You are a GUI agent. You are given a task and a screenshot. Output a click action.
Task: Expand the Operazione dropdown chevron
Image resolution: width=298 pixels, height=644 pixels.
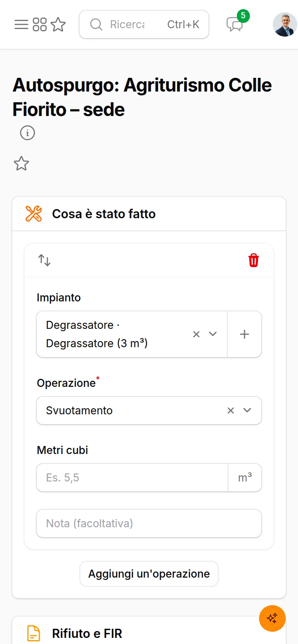(247, 410)
